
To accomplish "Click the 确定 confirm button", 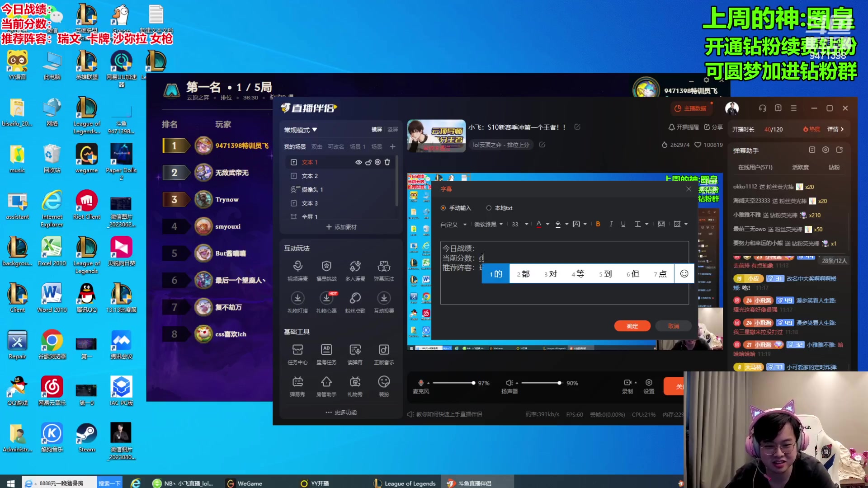I will tap(632, 326).
